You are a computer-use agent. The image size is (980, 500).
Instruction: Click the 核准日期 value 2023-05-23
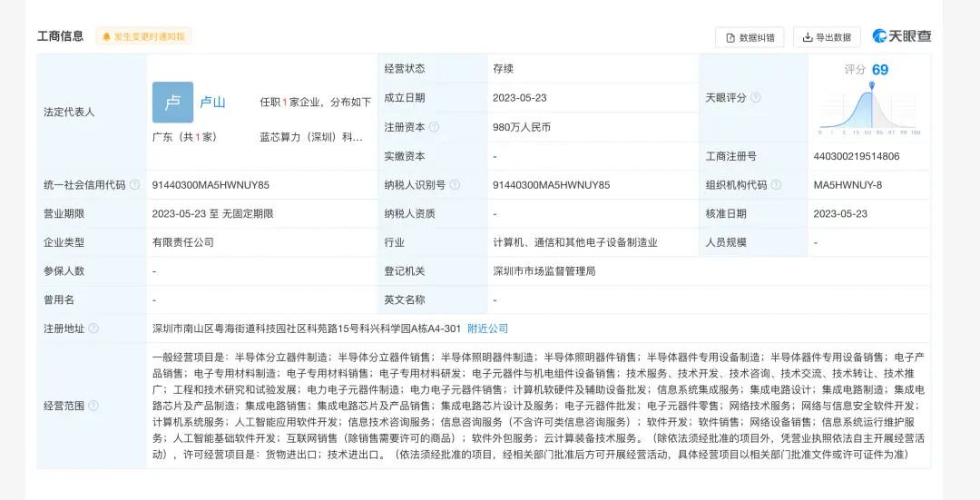click(840, 214)
